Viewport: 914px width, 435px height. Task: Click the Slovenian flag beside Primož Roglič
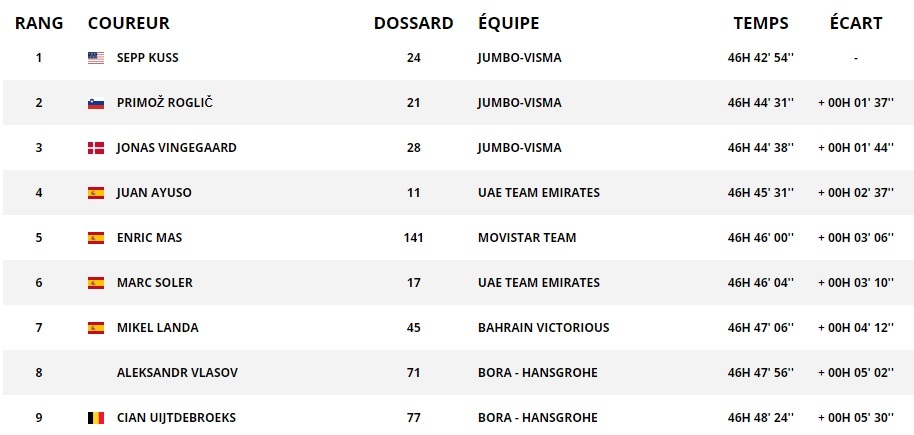(x=96, y=103)
